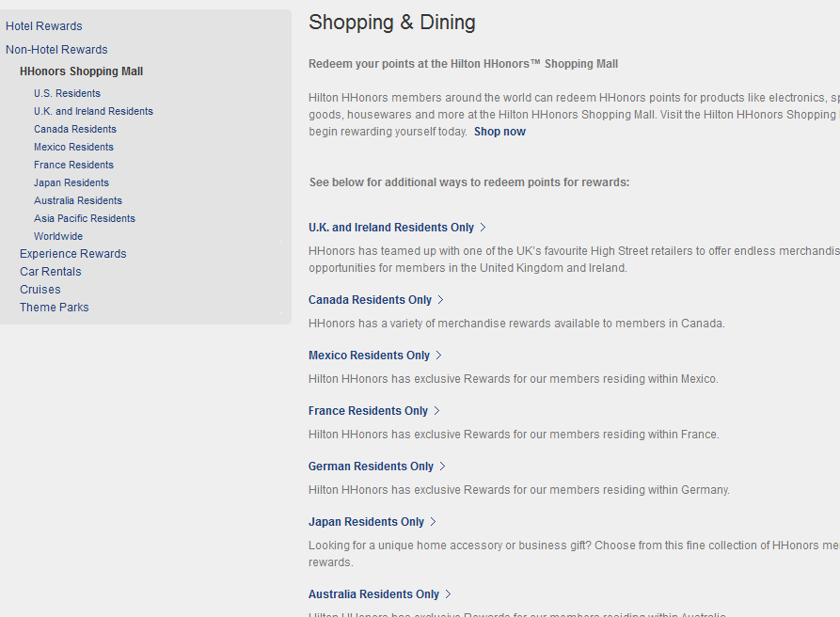Open Japan Residents Only heading link
Image resolution: width=840 pixels, height=617 pixels.
click(366, 522)
